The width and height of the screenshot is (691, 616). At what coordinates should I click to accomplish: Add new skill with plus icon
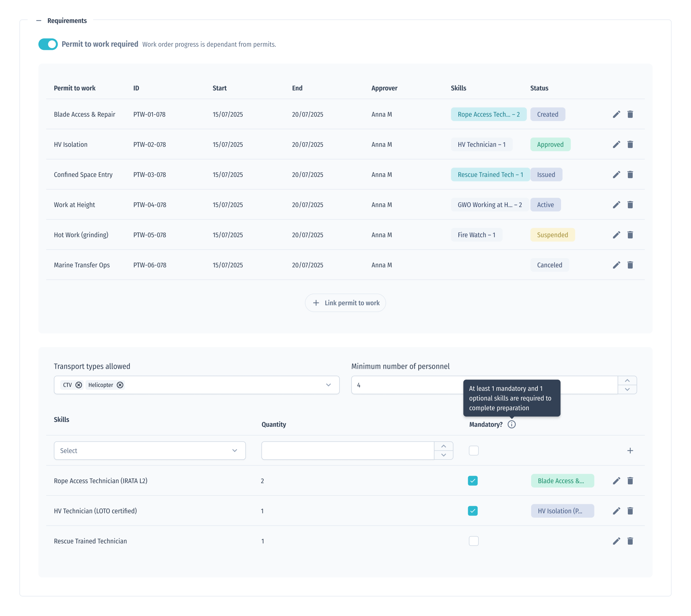click(x=630, y=450)
